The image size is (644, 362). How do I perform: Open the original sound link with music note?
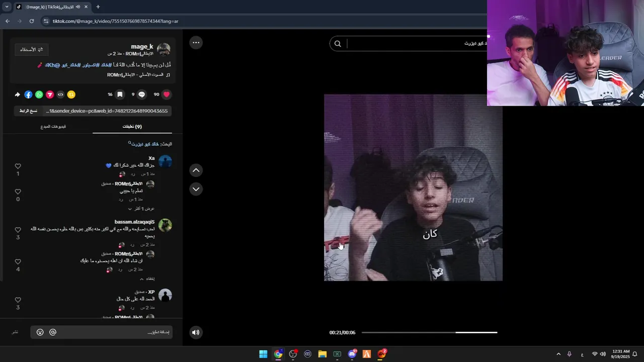tap(138, 75)
